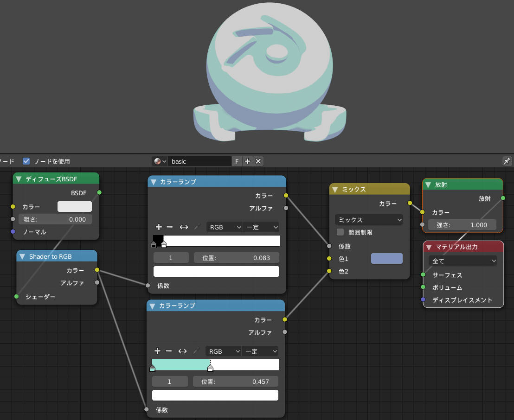Collapse the マテリアル出力 node

pyautogui.click(x=429, y=247)
